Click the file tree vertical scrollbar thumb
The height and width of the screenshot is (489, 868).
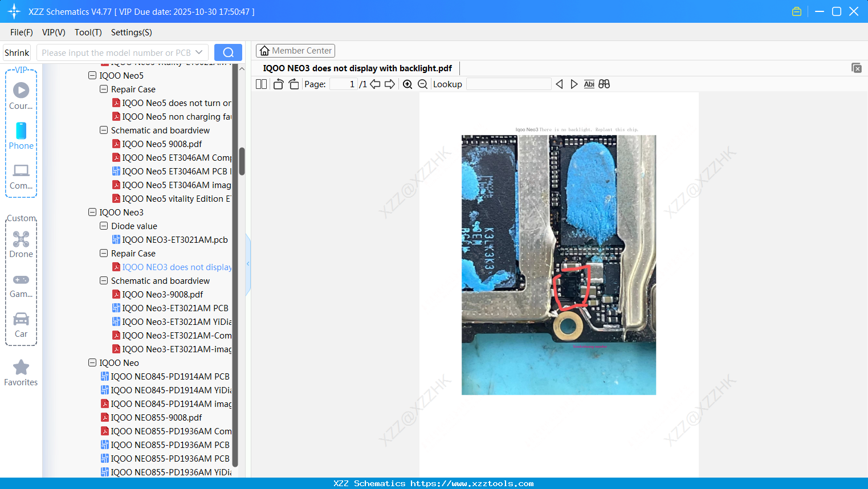point(242,161)
